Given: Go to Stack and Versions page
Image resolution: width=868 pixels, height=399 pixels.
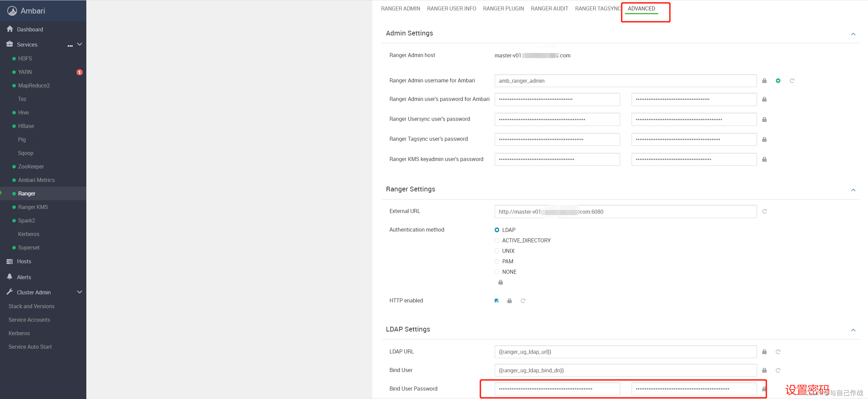Looking at the screenshot, I should click(x=31, y=306).
